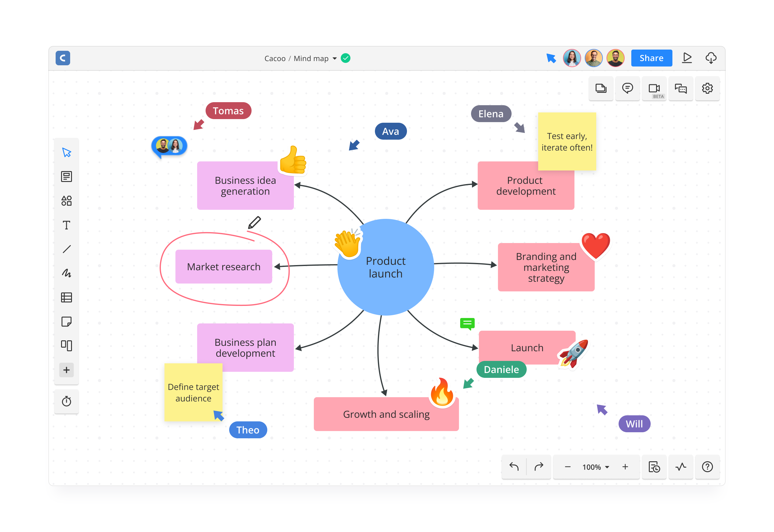The image size is (774, 532).
Task: Select the pointer selection tool in left toolbar
Action: [x=66, y=153]
